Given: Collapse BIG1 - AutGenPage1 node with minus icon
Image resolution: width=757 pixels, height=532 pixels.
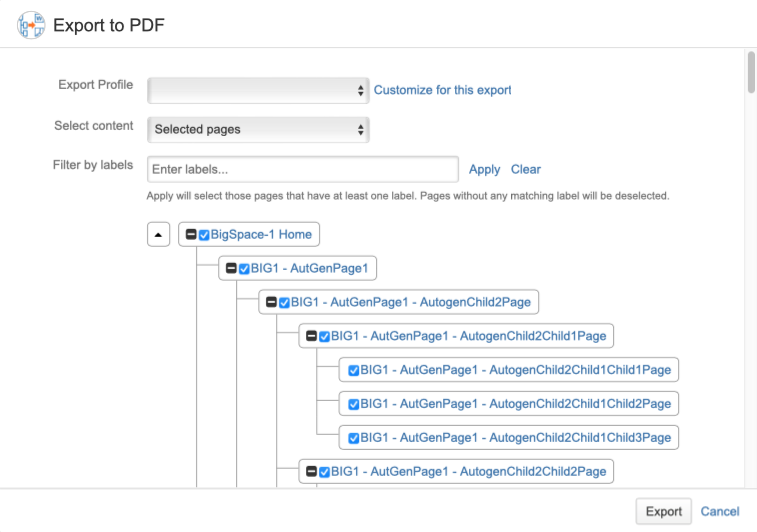Looking at the screenshot, I should click(x=231, y=268).
